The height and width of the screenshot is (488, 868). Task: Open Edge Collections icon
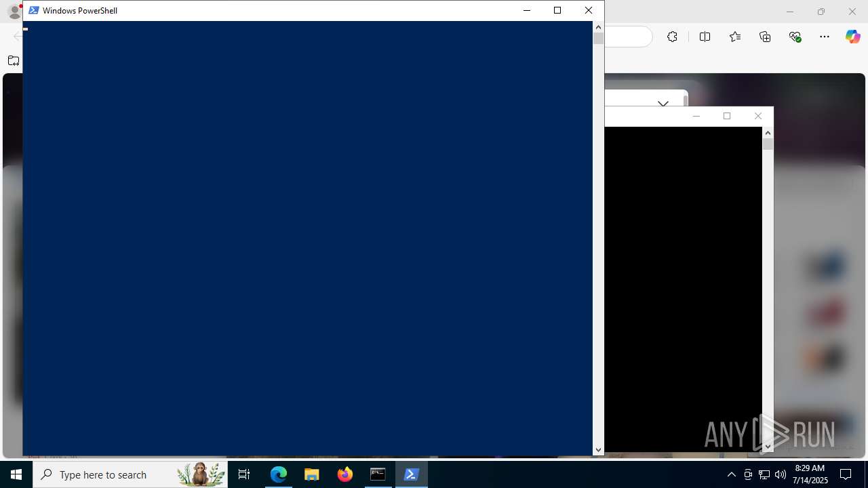pos(765,37)
